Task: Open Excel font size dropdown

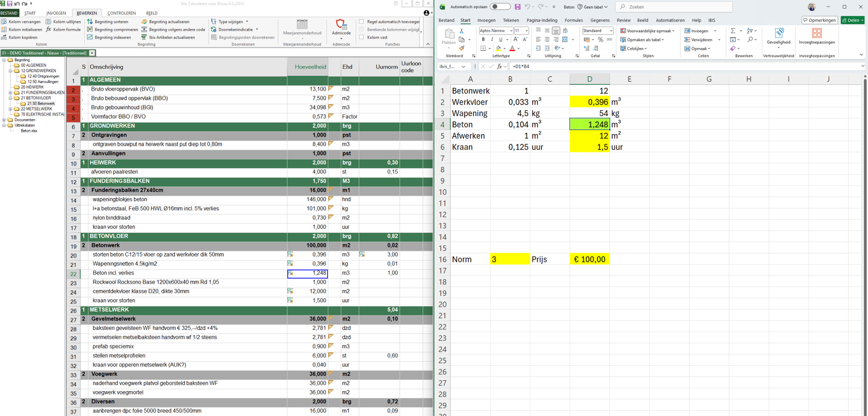Action: pyautogui.click(x=526, y=31)
